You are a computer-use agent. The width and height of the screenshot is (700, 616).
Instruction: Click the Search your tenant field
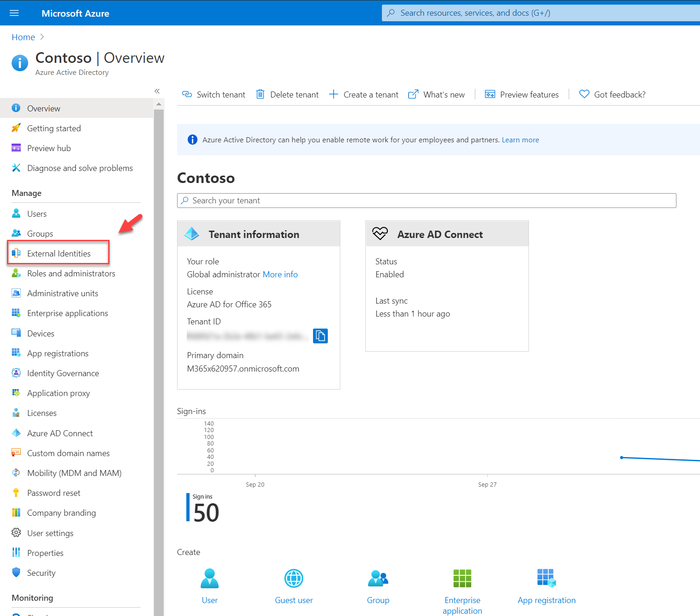(x=426, y=201)
